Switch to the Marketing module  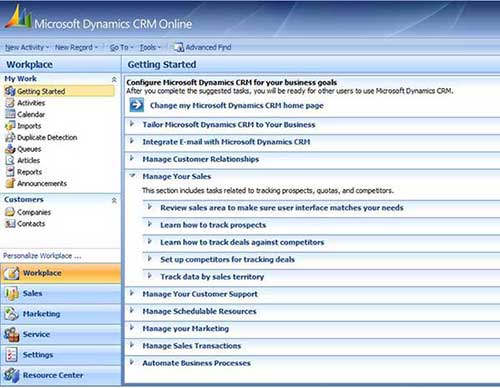[61, 314]
